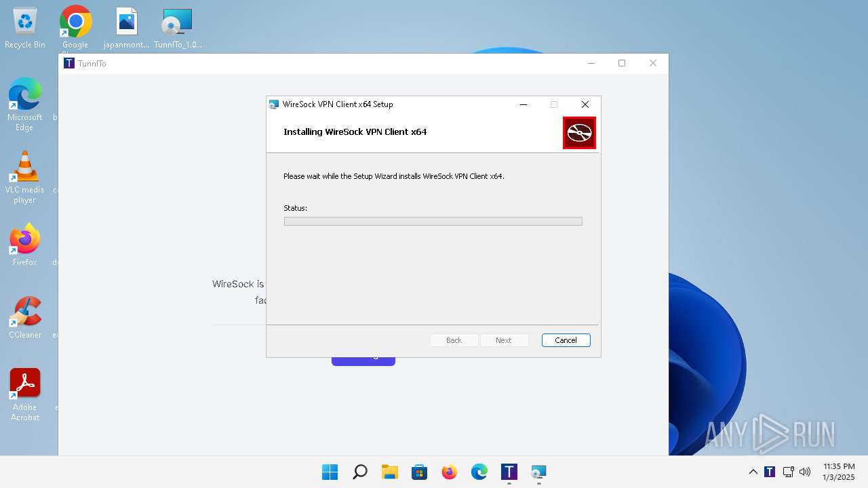Click the disabled Next button
The height and width of the screenshot is (488, 868).
coord(504,340)
